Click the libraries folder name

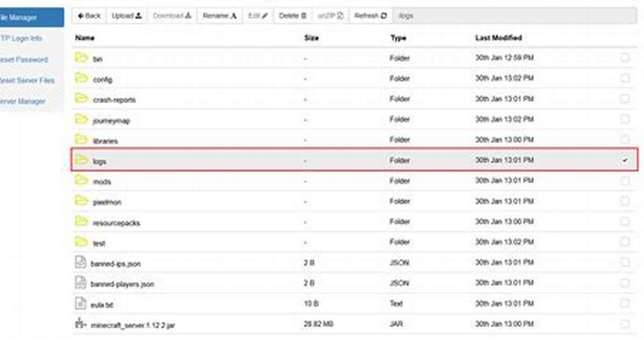click(106, 141)
